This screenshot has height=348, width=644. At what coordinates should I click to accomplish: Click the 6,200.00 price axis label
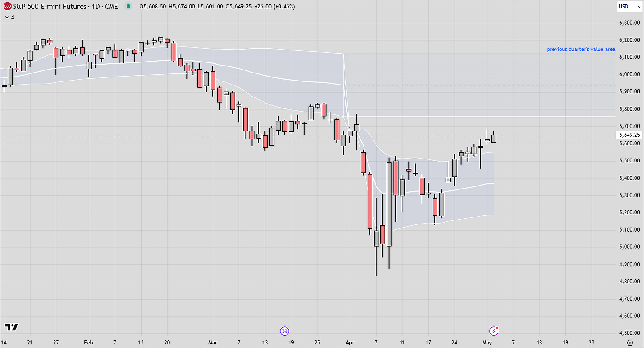click(629, 40)
